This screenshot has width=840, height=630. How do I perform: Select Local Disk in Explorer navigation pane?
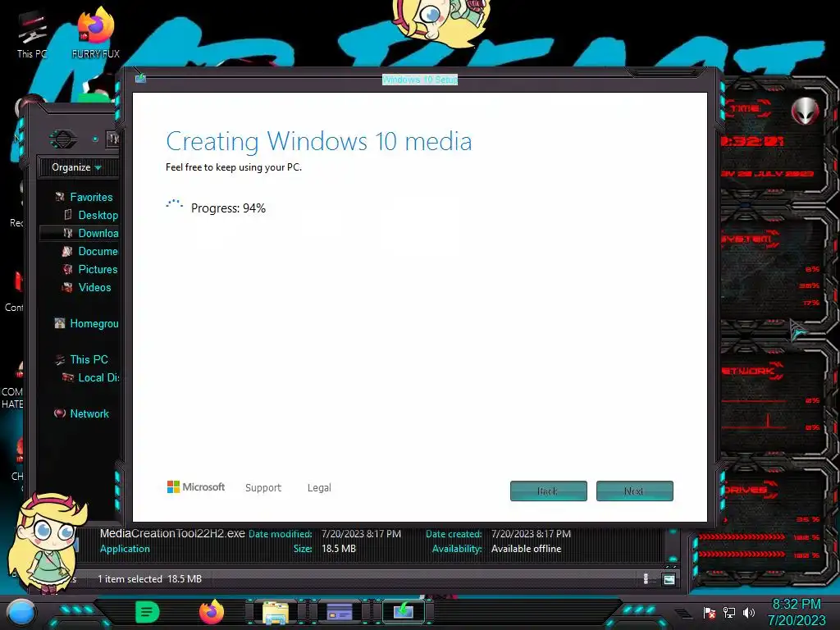click(98, 377)
